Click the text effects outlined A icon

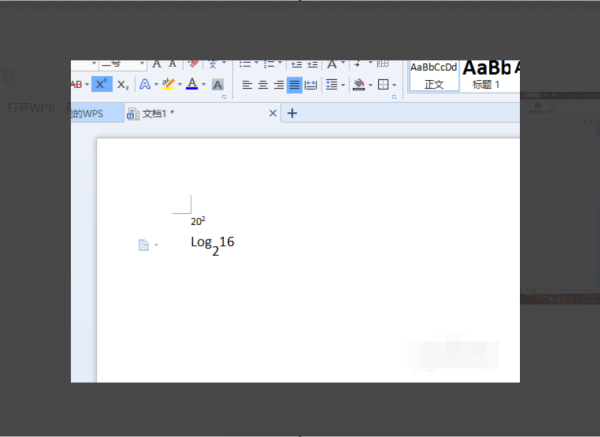point(145,85)
